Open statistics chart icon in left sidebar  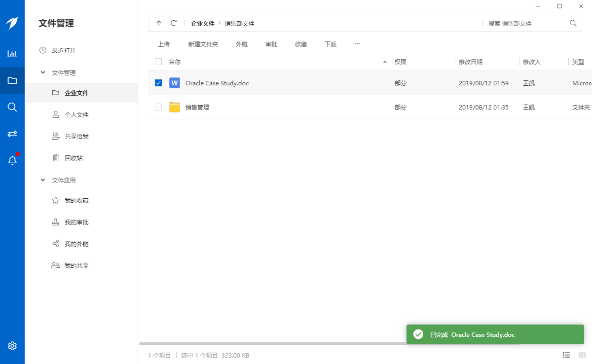pos(12,54)
